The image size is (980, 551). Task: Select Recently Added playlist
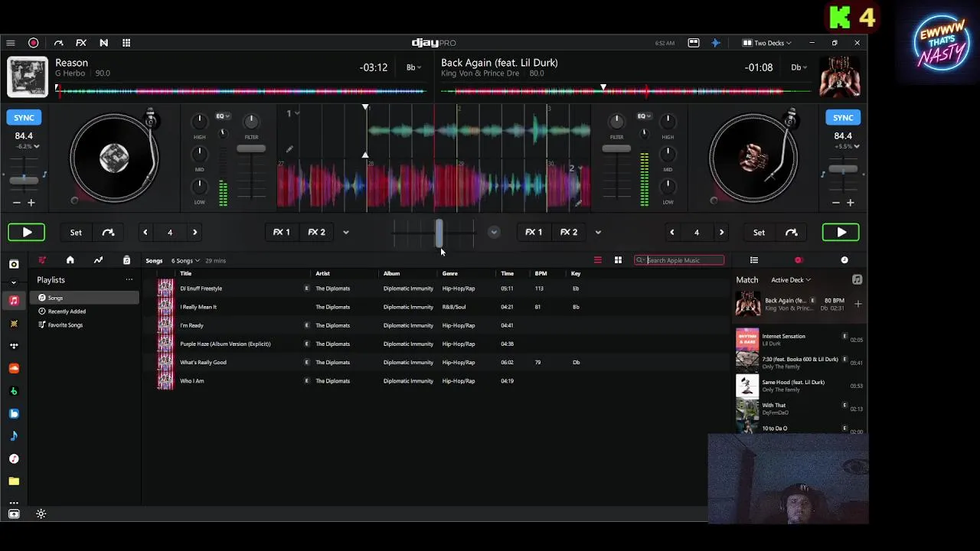pyautogui.click(x=67, y=311)
